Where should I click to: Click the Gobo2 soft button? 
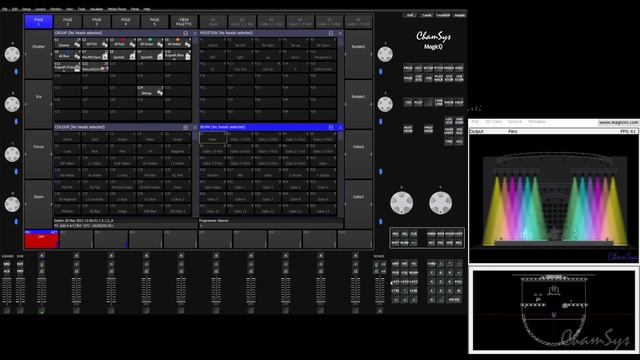click(358, 154)
